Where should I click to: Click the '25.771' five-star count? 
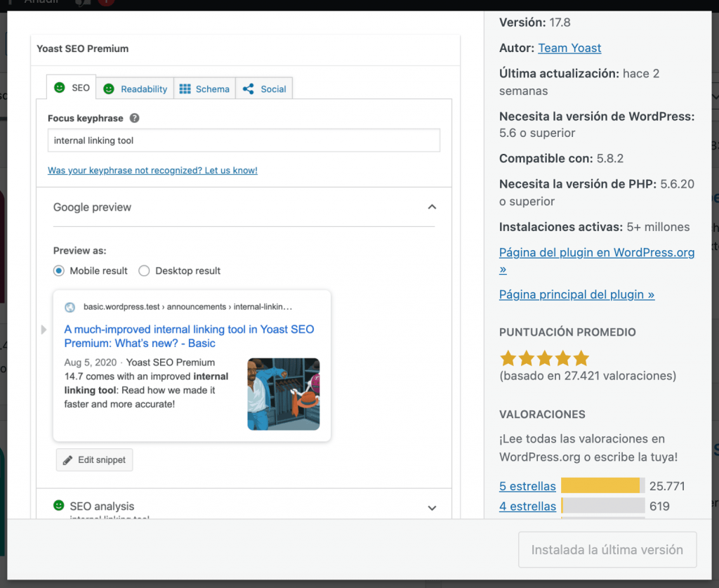(x=667, y=486)
